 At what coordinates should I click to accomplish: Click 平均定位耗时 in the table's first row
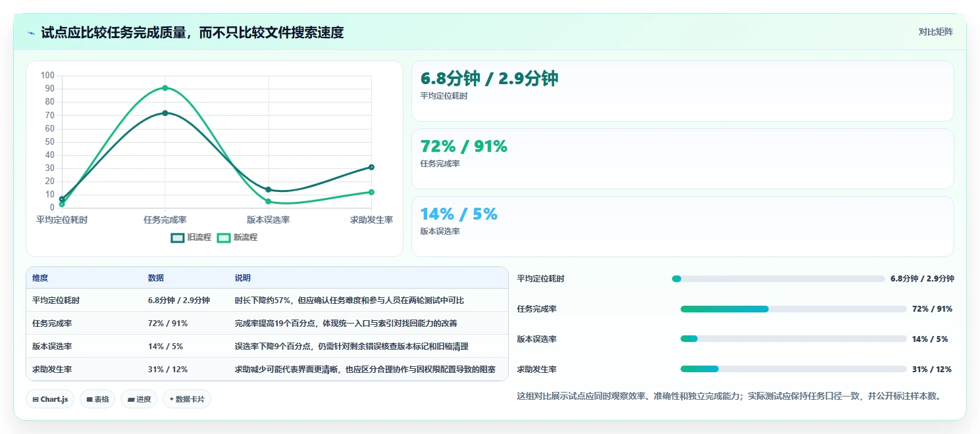tap(56, 301)
